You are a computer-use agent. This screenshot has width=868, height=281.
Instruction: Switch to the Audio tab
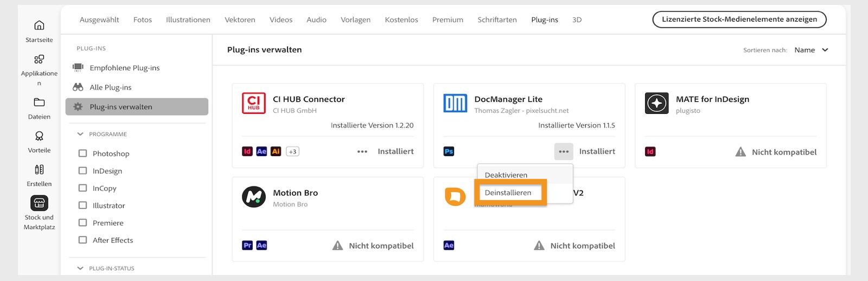click(x=316, y=20)
